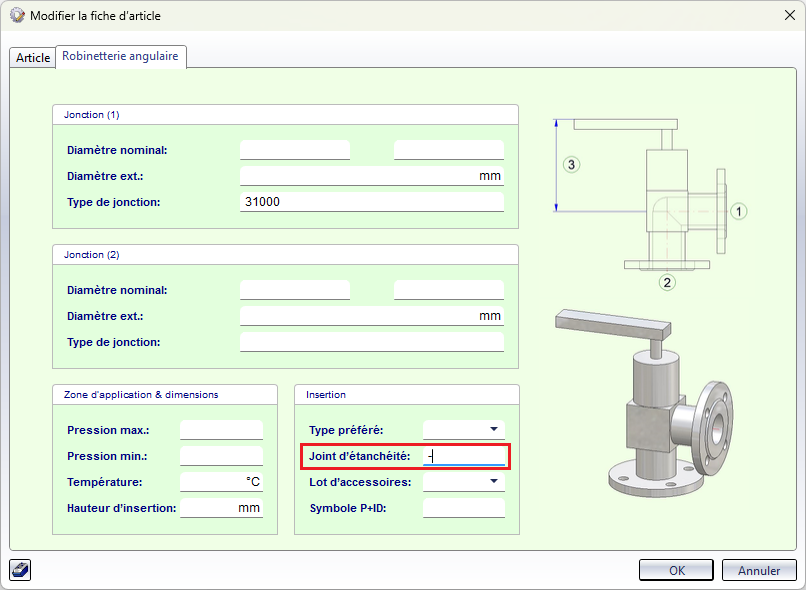
Task: Click the application icon in the title bar
Action: 17,16
